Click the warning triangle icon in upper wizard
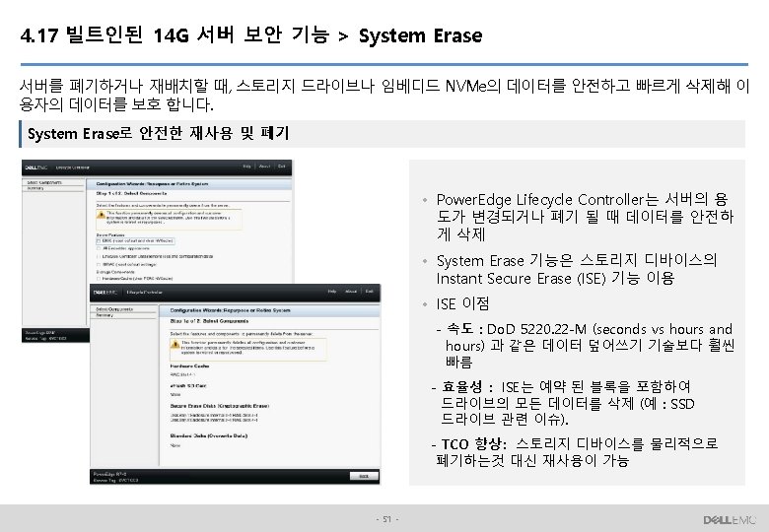The height and width of the screenshot is (532, 769). pyautogui.click(x=101, y=215)
